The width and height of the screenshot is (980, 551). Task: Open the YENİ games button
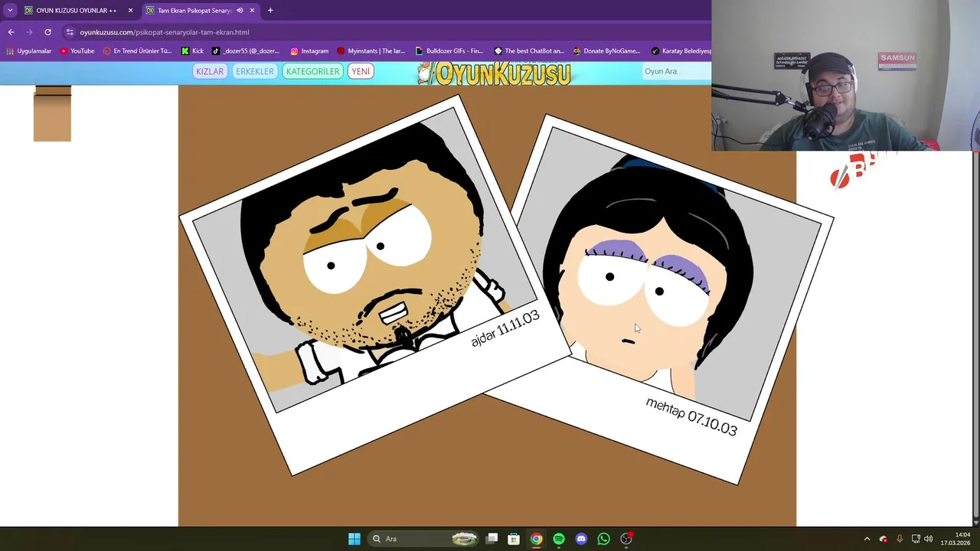pos(361,71)
